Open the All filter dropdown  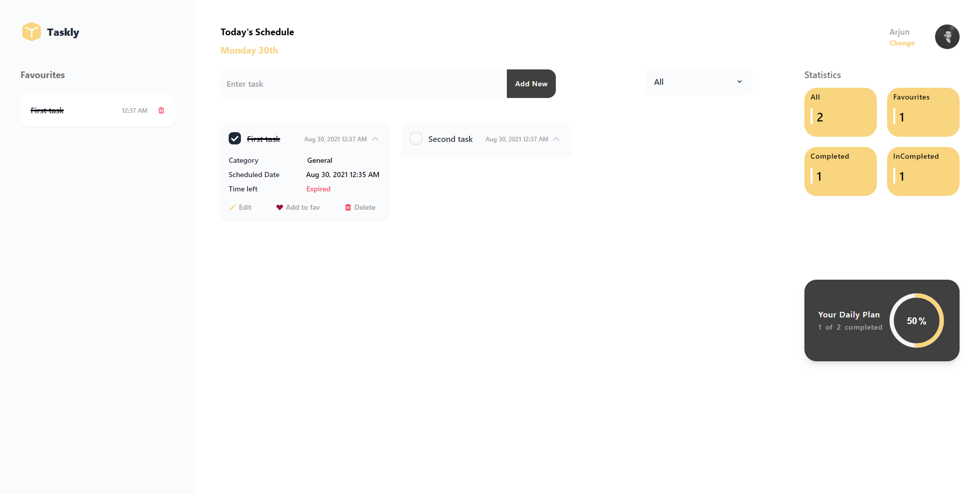(699, 82)
